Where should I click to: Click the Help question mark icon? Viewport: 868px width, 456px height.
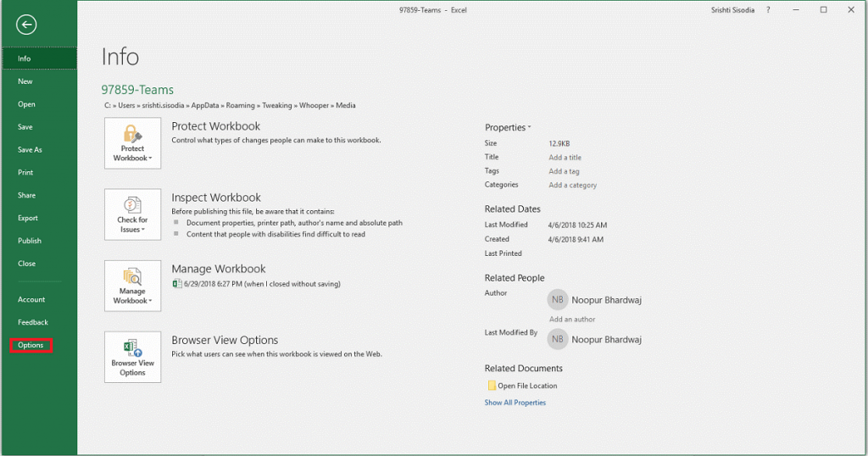point(768,10)
